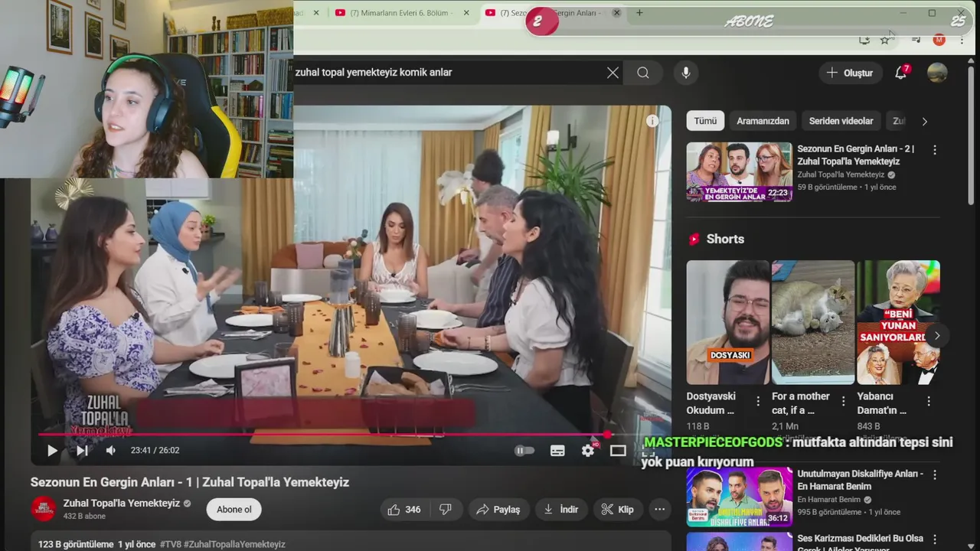Open the For a mother cat short
Viewport: 980px width, 551px height.
pyautogui.click(x=813, y=322)
